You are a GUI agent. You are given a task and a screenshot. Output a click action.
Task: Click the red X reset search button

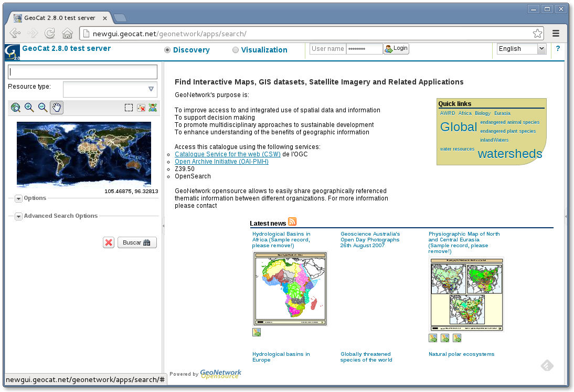109,242
